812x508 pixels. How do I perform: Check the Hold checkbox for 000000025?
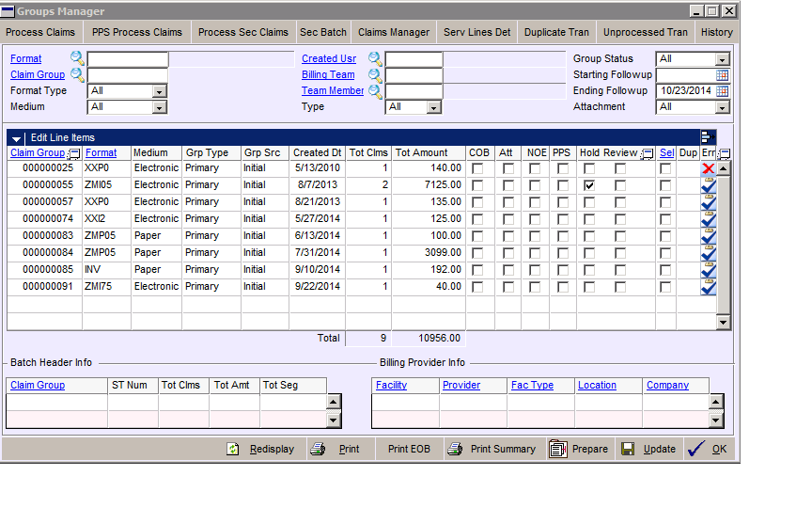click(x=589, y=169)
